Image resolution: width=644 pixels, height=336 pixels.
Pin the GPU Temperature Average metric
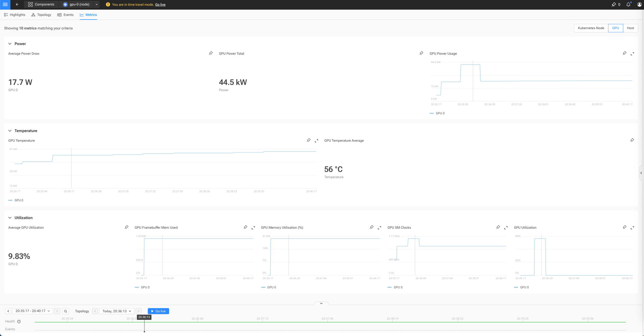(632, 140)
